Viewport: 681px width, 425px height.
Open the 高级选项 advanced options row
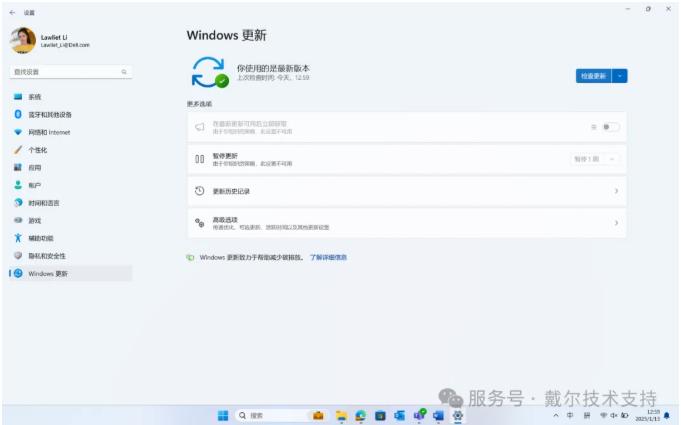coord(407,223)
